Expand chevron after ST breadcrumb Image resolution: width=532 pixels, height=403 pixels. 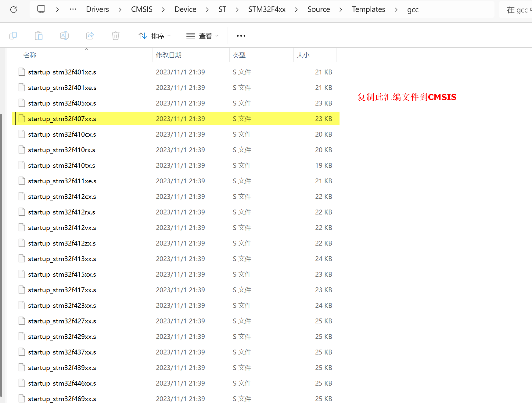(x=237, y=9)
